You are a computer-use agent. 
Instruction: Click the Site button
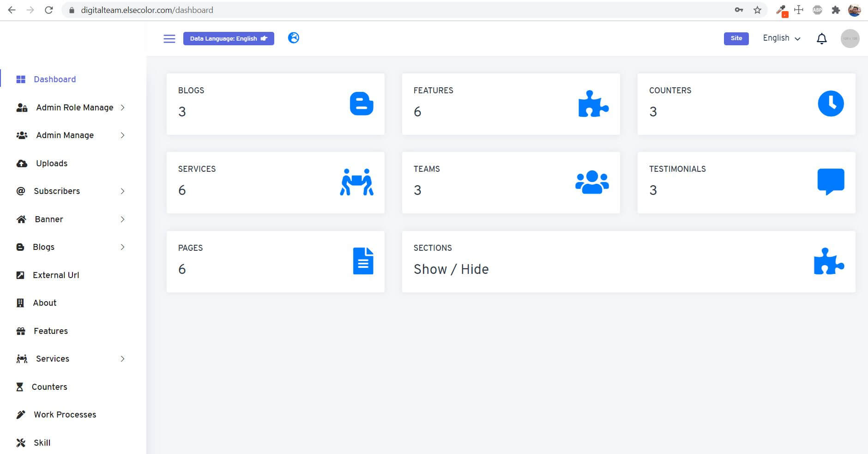736,38
